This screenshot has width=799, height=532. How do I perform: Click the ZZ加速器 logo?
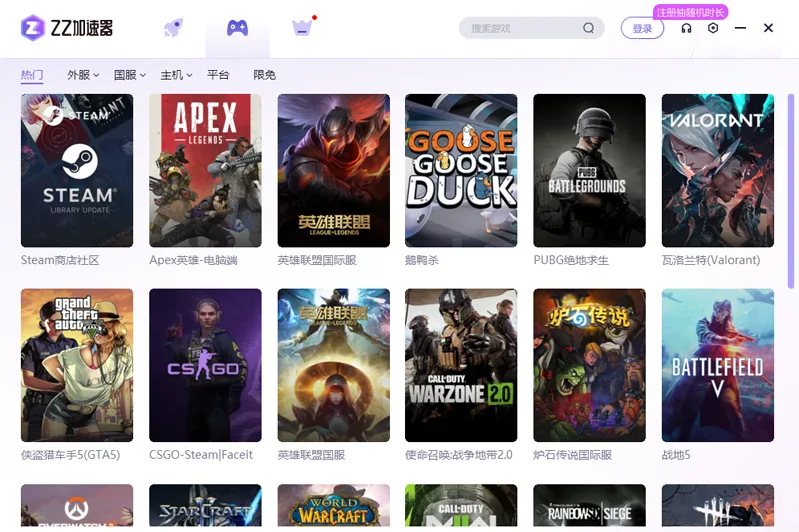[67, 27]
